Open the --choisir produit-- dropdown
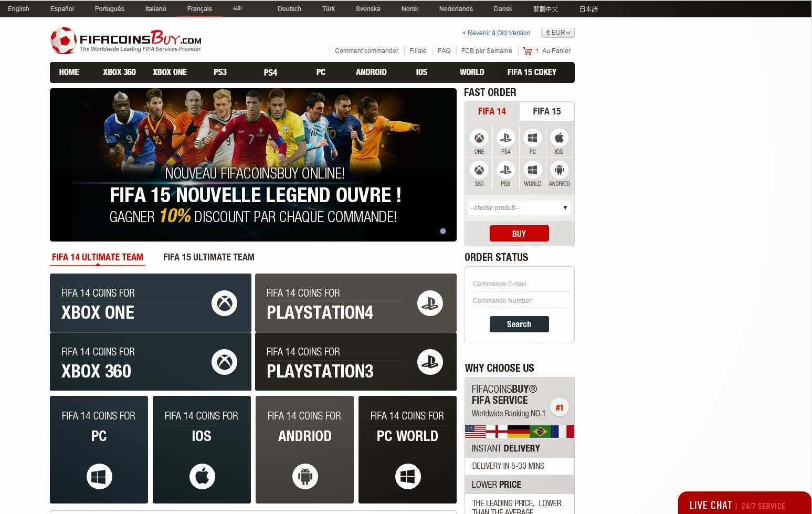The height and width of the screenshot is (514, 812). pos(519,207)
